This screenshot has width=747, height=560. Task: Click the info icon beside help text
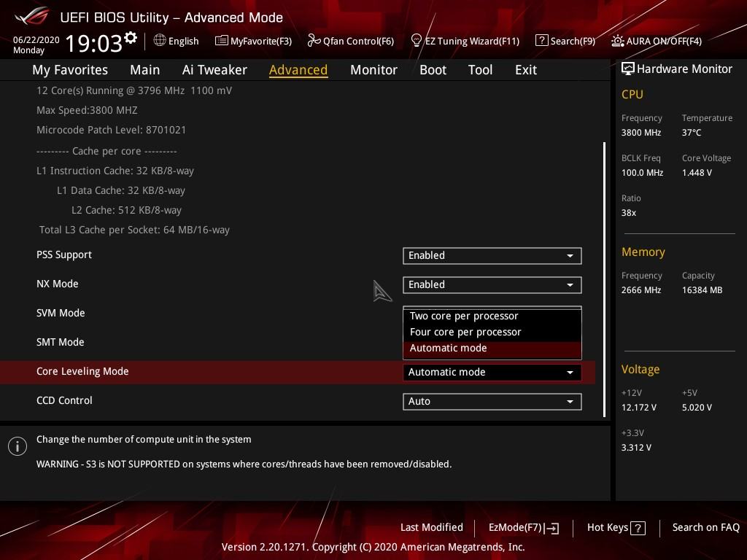[18, 446]
